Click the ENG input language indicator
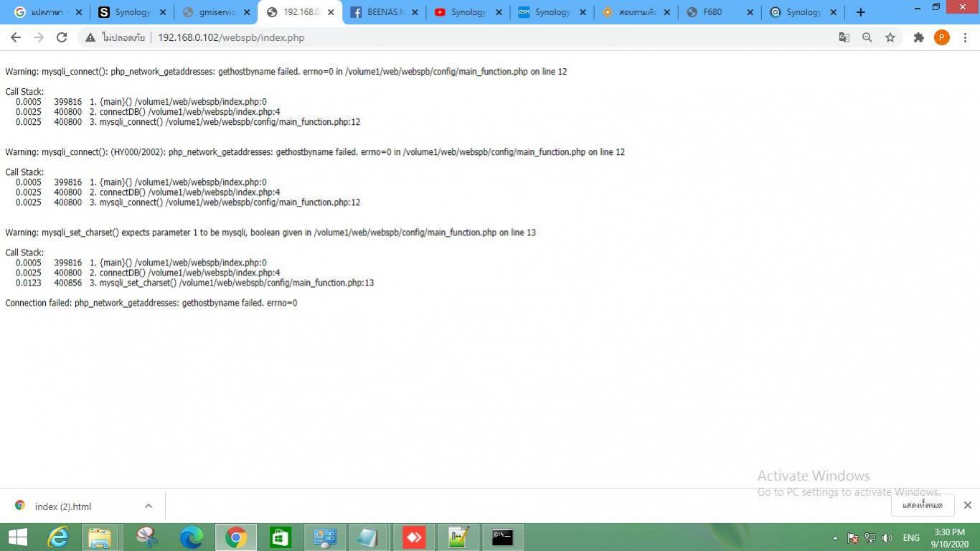980x551 pixels. coord(911,538)
